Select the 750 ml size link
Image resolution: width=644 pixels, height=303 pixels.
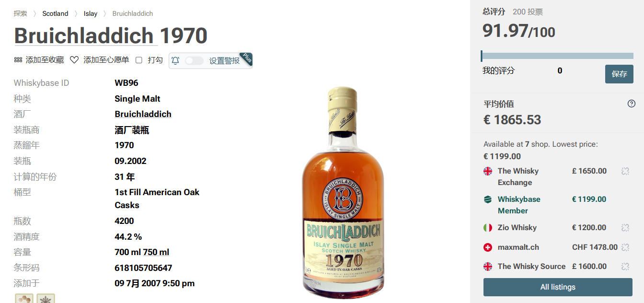(x=156, y=252)
